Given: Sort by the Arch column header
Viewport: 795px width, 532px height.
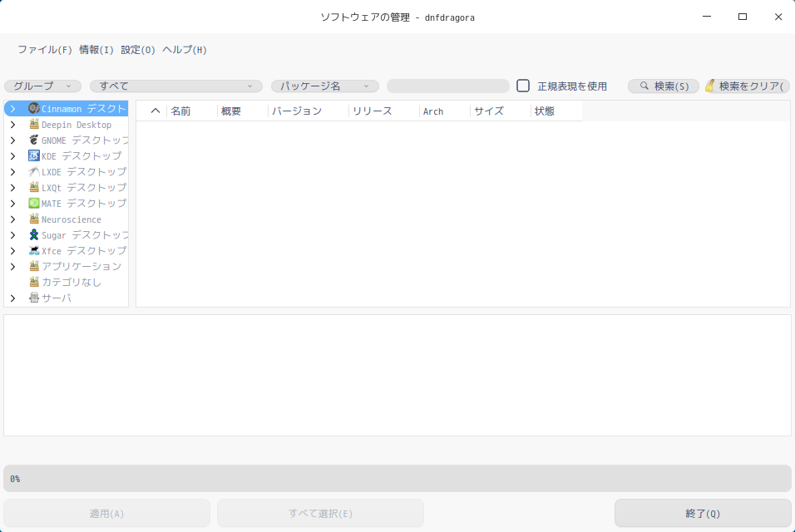Looking at the screenshot, I should 445,111.
